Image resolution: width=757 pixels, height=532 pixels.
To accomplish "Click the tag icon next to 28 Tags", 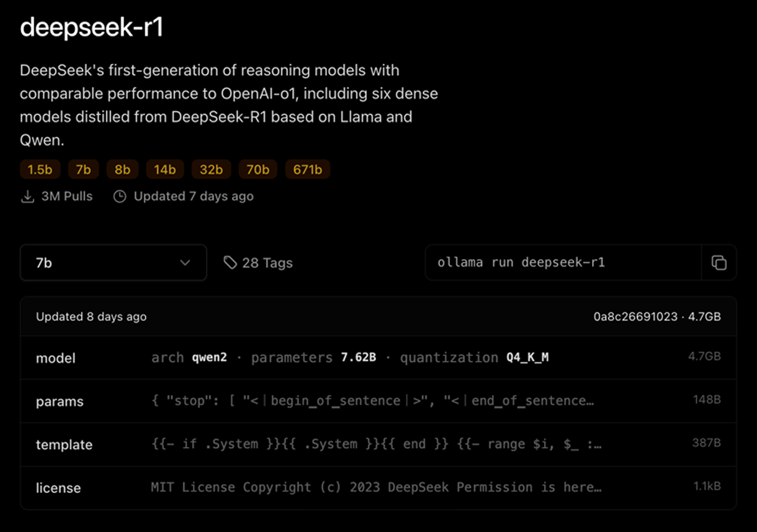I will tap(229, 262).
